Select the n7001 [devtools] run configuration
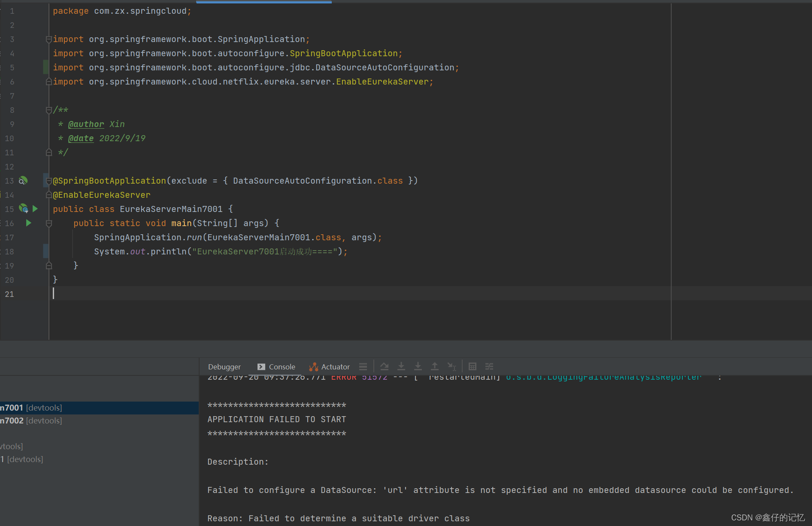This screenshot has width=812, height=526. pos(99,408)
